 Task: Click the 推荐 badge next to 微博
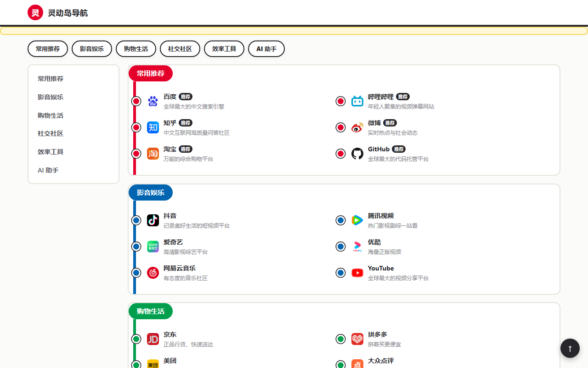[x=390, y=123]
